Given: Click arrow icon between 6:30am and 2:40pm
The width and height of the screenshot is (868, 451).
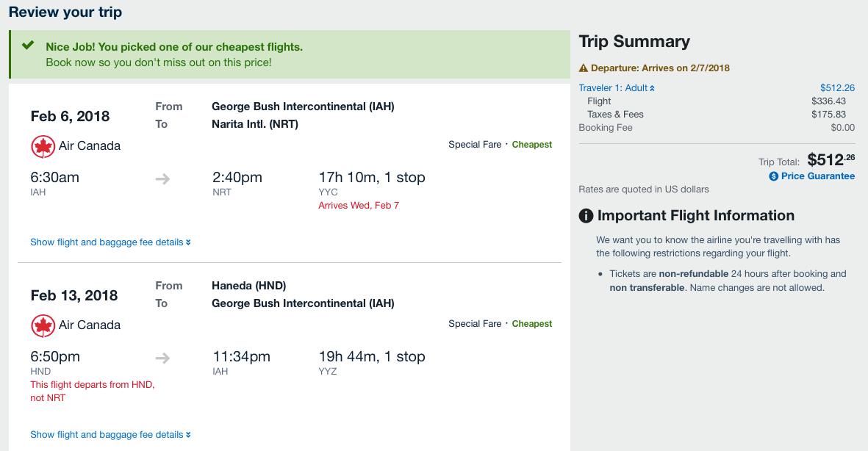Looking at the screenshot, I should tap(163, 178).
